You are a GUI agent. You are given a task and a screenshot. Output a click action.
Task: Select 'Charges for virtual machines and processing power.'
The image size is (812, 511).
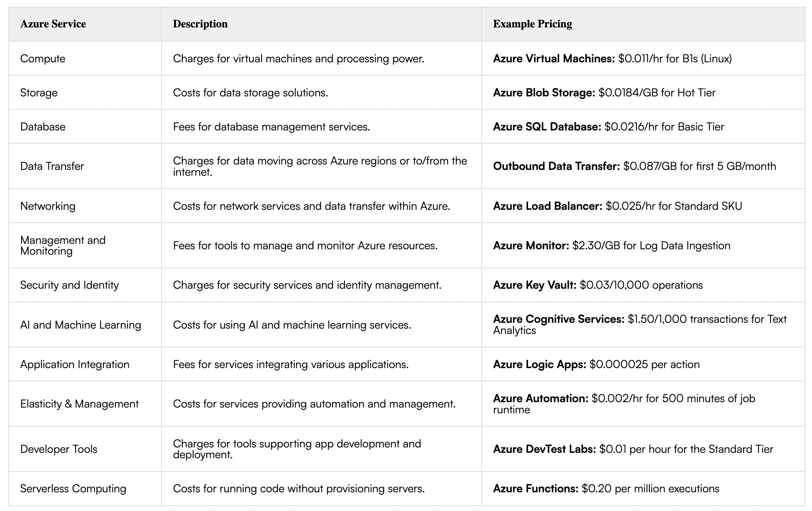tap(298, 59)
